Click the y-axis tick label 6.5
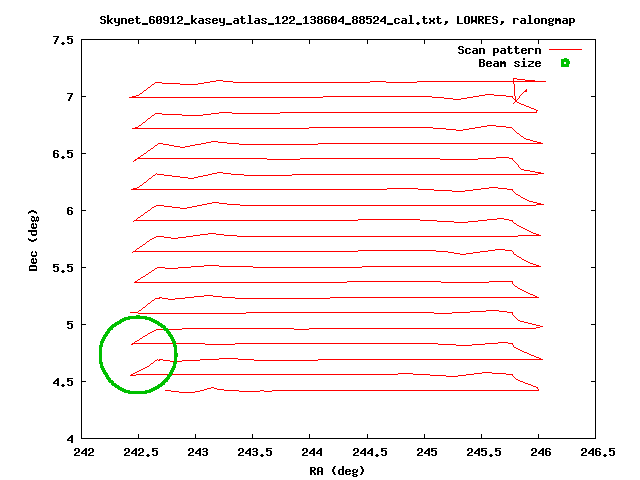Screen dimensions: 640x480 pos(63,154)
